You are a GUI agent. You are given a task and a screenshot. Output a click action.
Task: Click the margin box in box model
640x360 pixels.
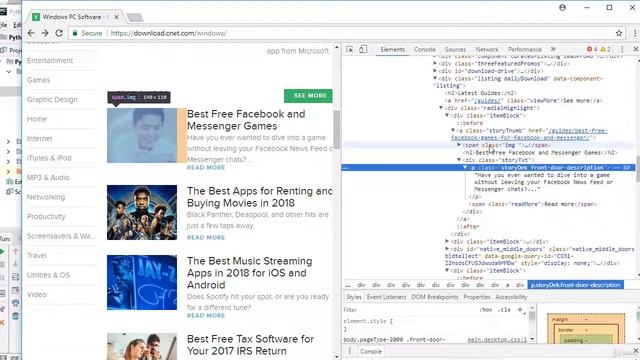pyautogui.click(x=586, y=319)
